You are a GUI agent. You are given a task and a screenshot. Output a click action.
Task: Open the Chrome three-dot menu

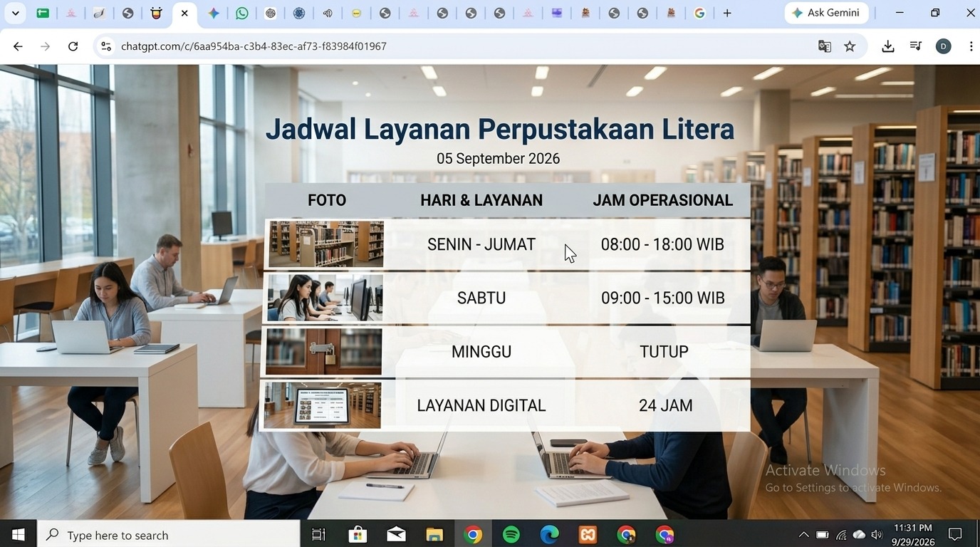click(x=971, y=46)
